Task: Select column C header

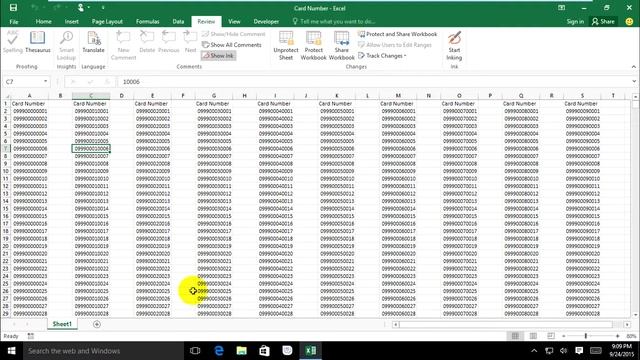Action: click(x=91, y=96)
